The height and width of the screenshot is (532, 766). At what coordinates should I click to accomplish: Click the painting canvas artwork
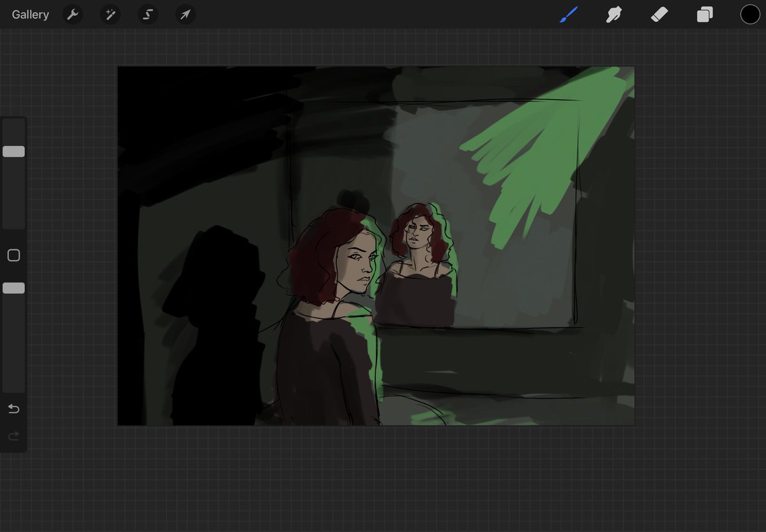[376, 246]
